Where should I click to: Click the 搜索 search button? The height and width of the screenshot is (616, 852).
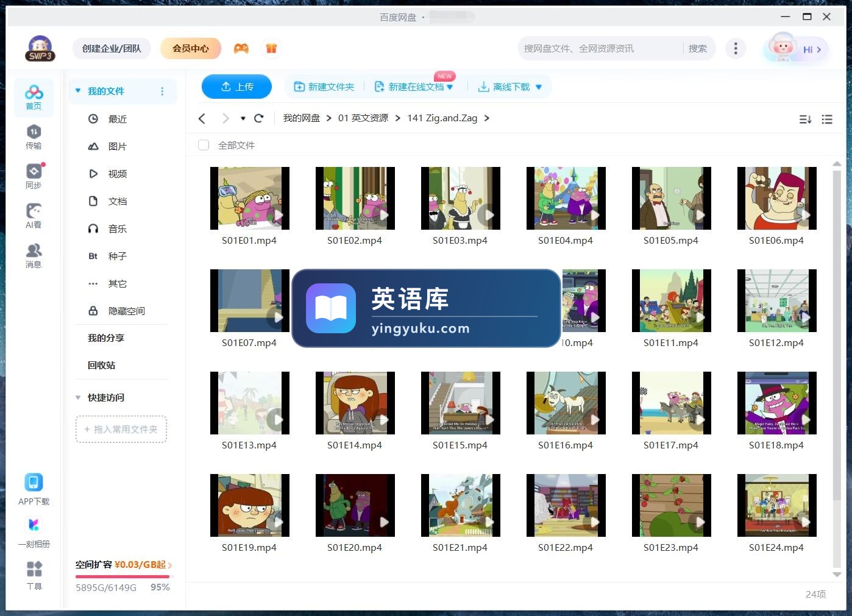point(698,48)
